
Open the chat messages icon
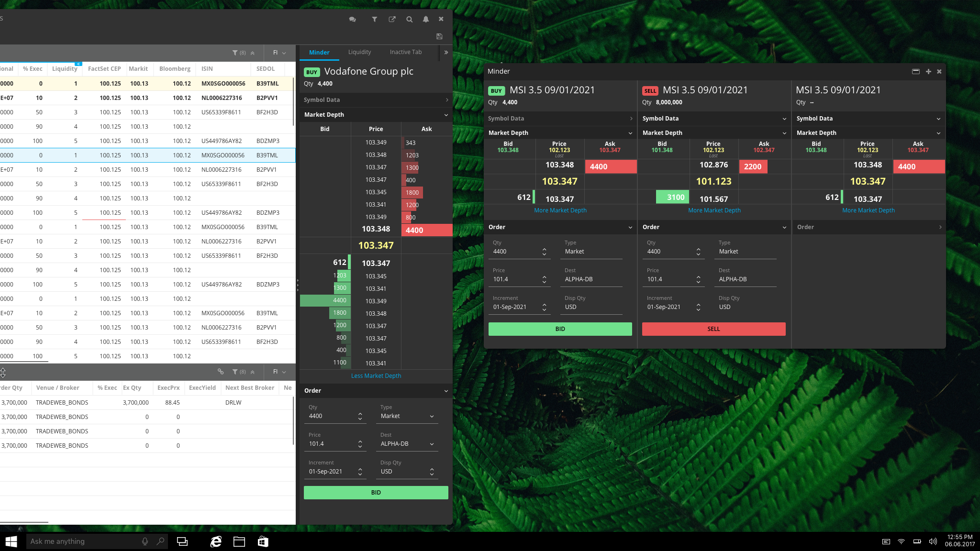pos(352,19)
